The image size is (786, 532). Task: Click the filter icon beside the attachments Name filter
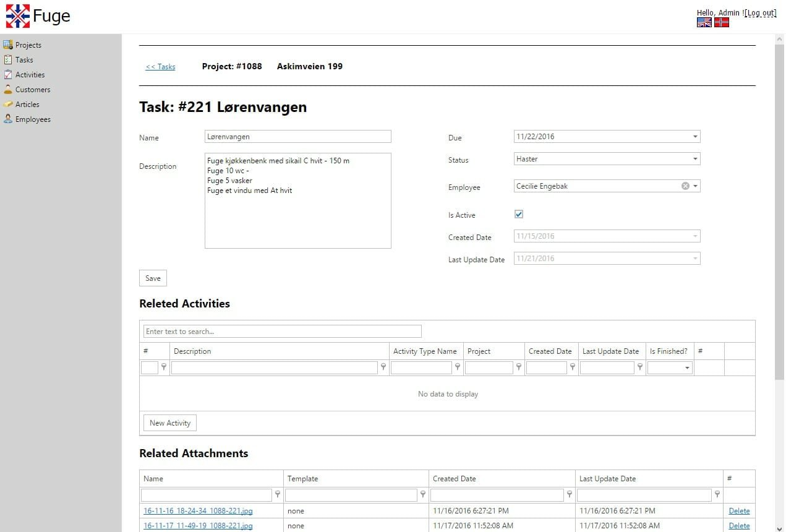[x=278, y=494]
